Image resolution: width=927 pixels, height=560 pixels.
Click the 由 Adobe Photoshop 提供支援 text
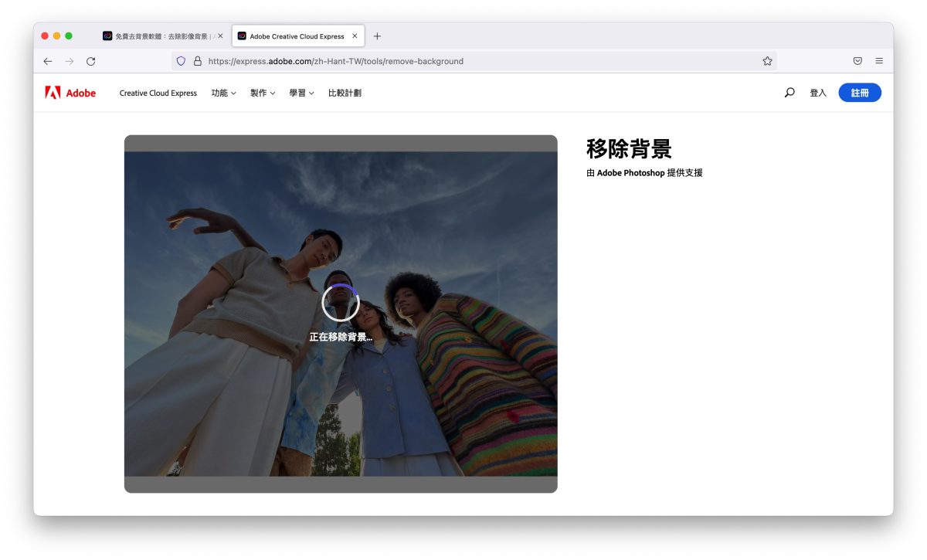644,173
